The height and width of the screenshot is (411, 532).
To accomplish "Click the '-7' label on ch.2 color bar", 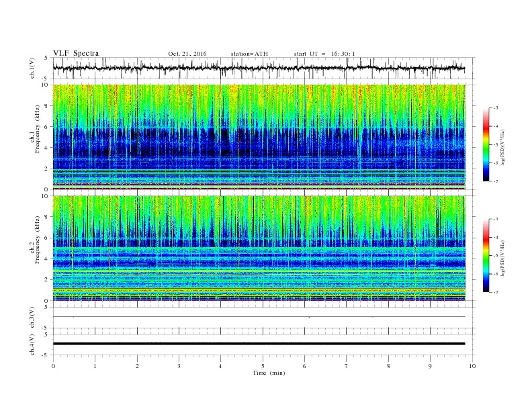I will [x=495, y=292].
